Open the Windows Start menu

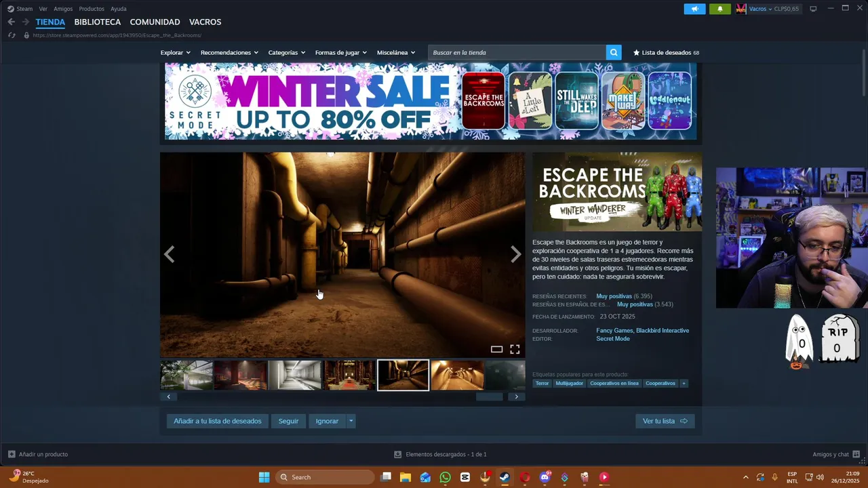(x=264, y=477)
